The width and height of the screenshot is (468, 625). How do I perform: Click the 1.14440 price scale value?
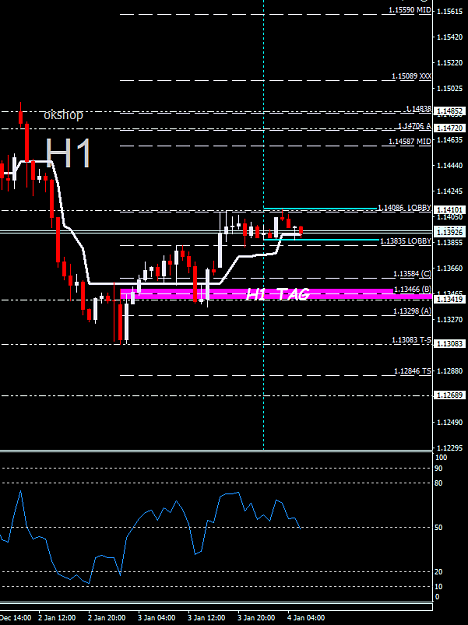[450, 165]
